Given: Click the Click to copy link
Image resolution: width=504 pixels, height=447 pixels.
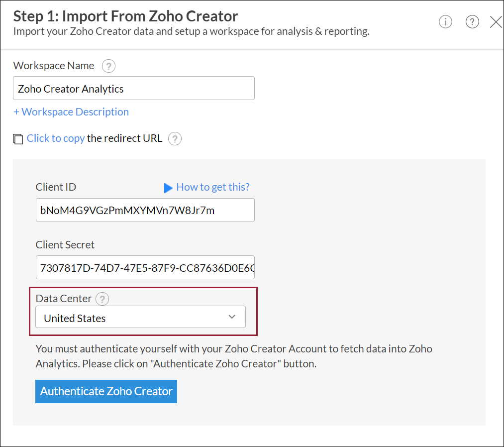Looking at the screenshot, I should click(x=56, y=138).
